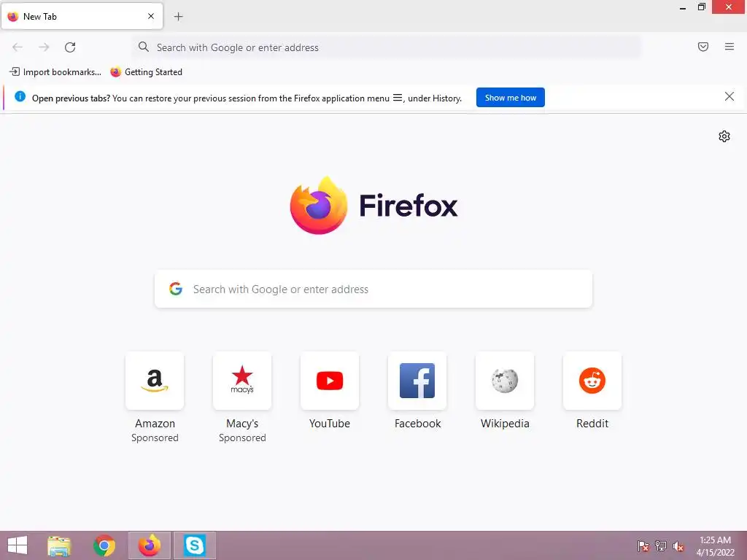Image resolution: width=747 pixels, height=560 pixels.
Task: Open Import bookmarks toolbar item
Action: tap(55, 72)
